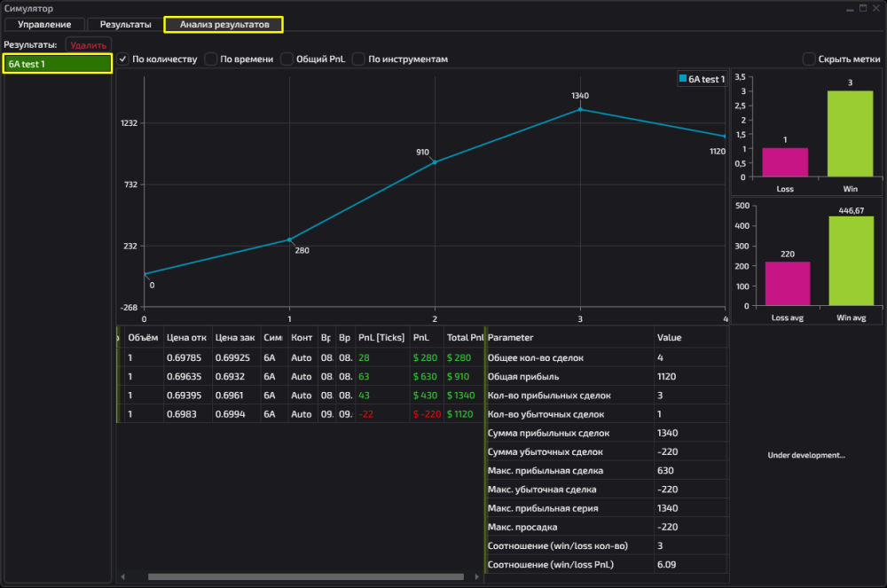Image resolution: width=887 pixels, height=588 pixels.
Task: Click the Макс. убыточная сделка row
Action: (x=607, y=489)
